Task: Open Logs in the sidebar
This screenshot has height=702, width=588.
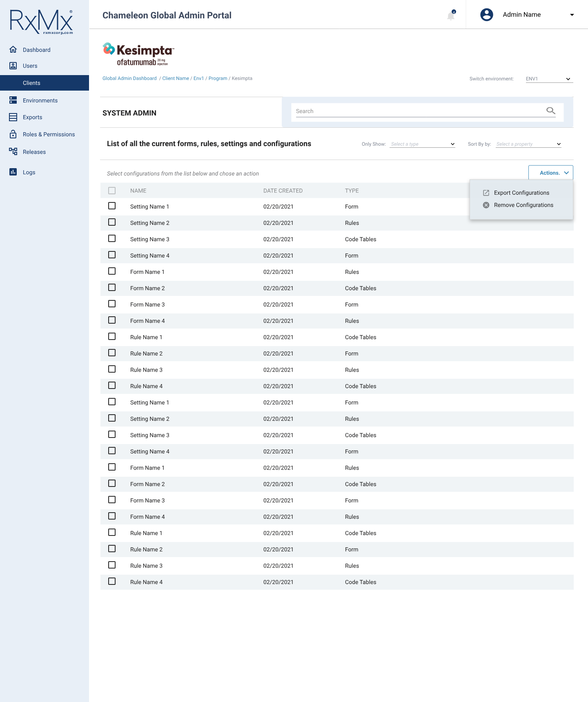Action: (29, 172)
